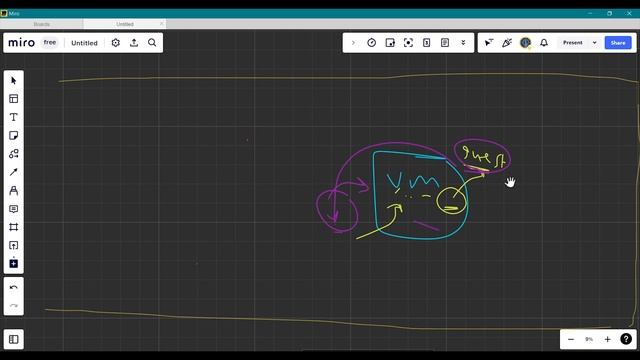640x360 pixels.
Task: Open the Templates tool
Action: (x=13, y=99)
